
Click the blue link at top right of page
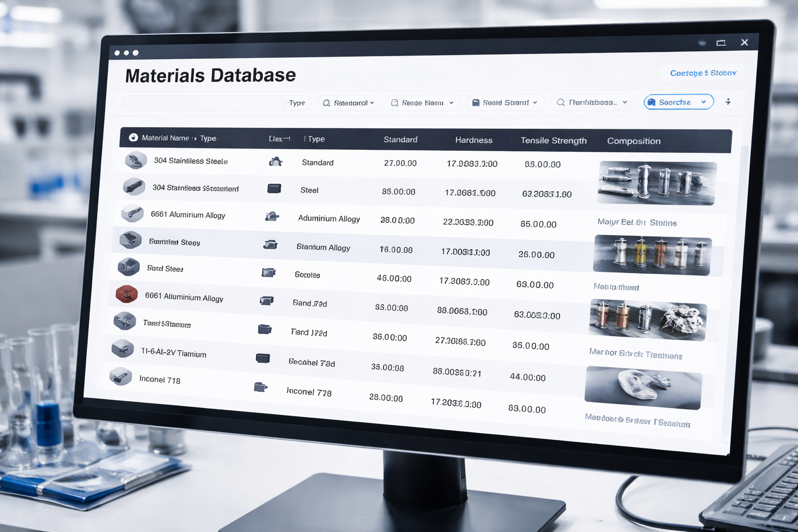click(702, 73)
